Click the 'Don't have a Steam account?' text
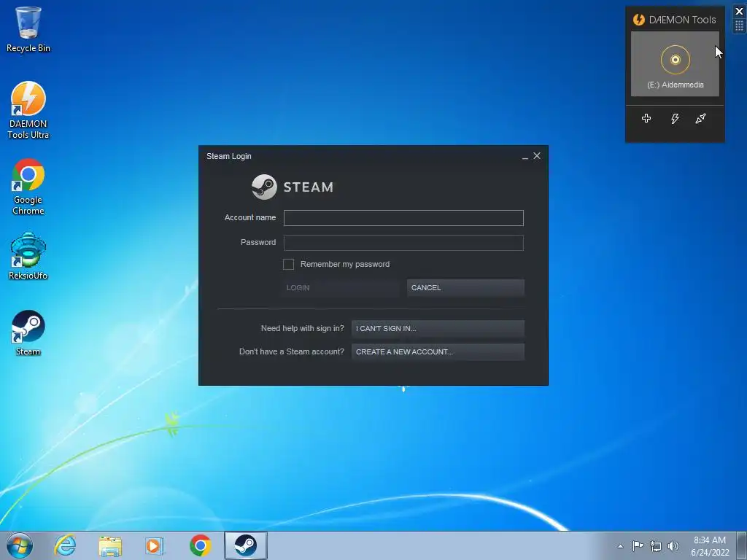 292,351
